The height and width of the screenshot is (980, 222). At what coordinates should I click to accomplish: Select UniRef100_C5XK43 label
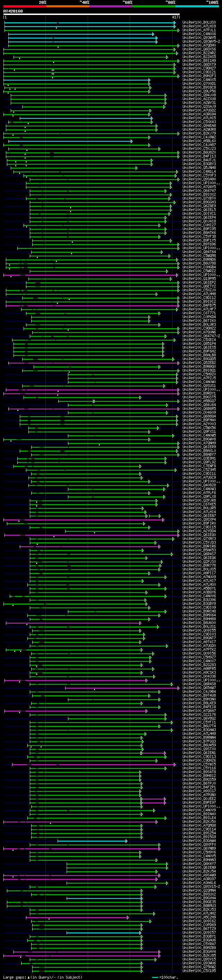tap(199, 122)
